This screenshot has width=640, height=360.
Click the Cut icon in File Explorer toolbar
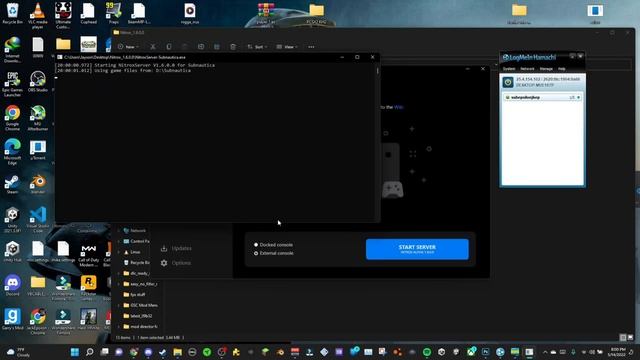tap(153, 47)
